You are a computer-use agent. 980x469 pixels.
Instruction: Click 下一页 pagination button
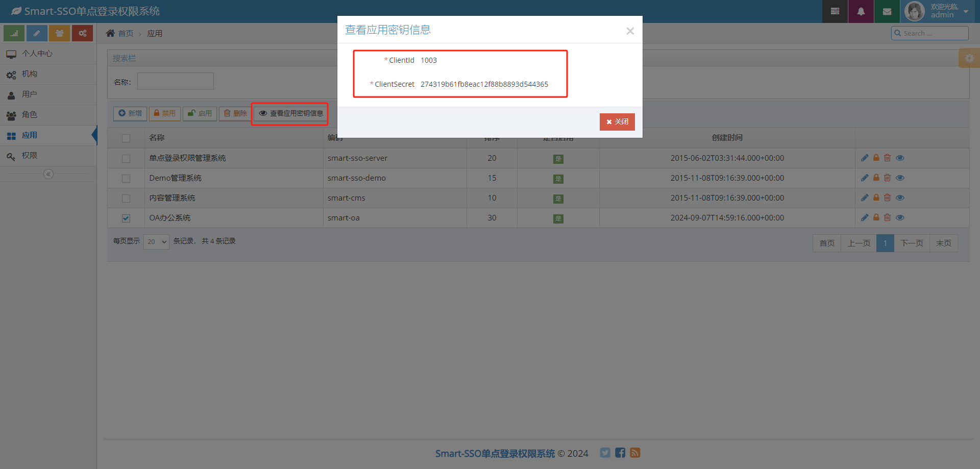tap(912, 243)
